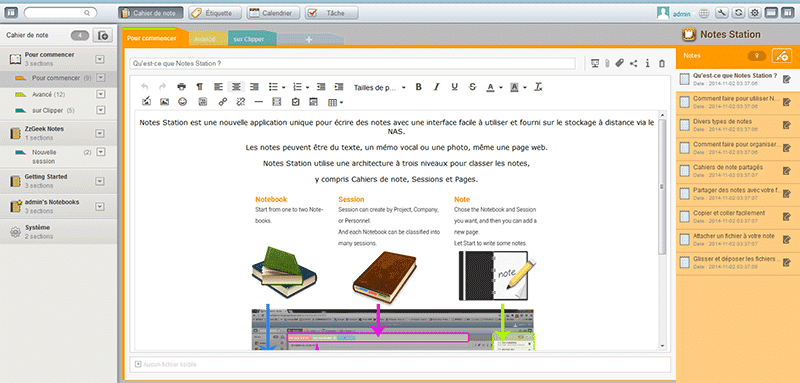Insert a task checkbox item
The width and height of the screenshot is (800, 383).
[295, 102]
